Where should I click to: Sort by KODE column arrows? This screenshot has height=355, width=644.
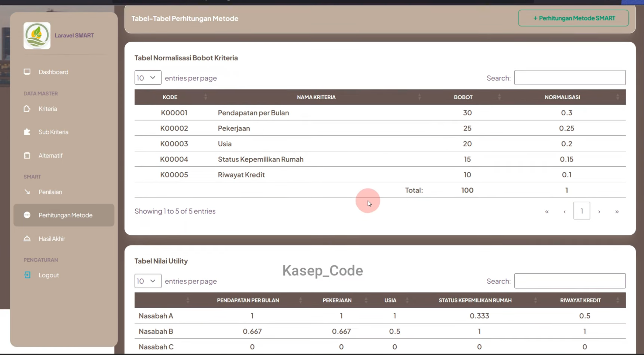tap(206, 97)
